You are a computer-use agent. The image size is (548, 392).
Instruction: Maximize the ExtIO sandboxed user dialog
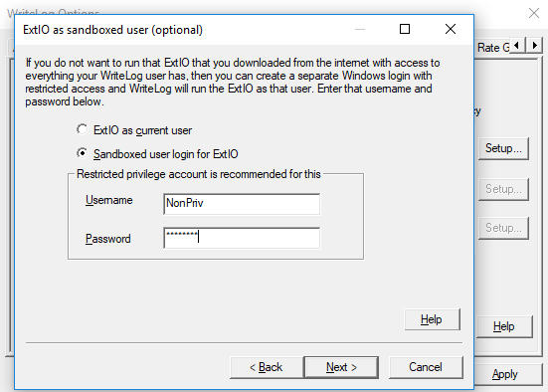click(405, 29)
